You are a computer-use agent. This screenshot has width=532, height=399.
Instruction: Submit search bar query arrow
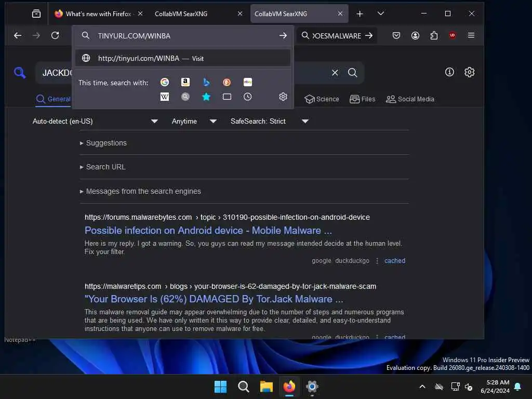[x=369, y=36]
